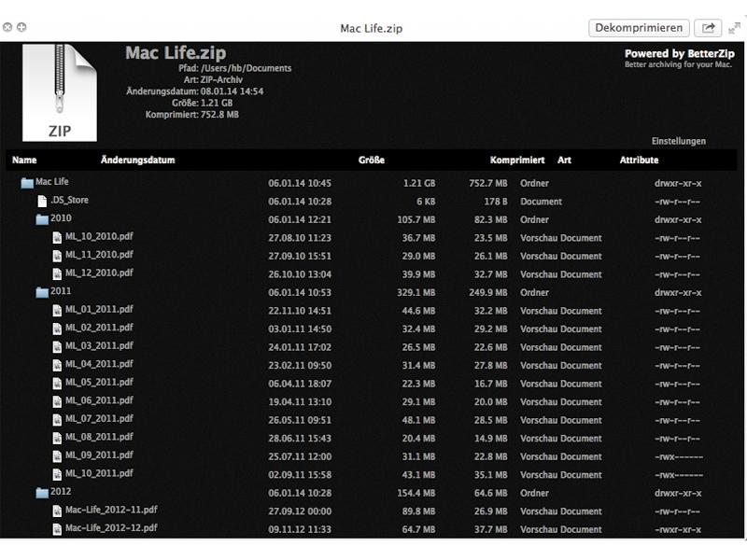Click the ML_07_2011.pdf file icon
Viewport: 747px width, 560px height.
coord(57,419)
